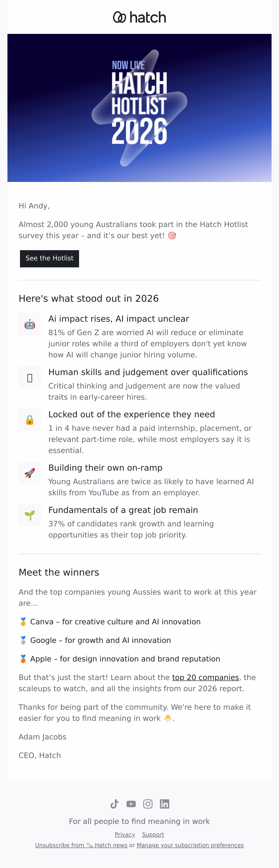Screen dimensions: 279x868
Task: Click the robot emoji icon
Action: coord(30,324)
